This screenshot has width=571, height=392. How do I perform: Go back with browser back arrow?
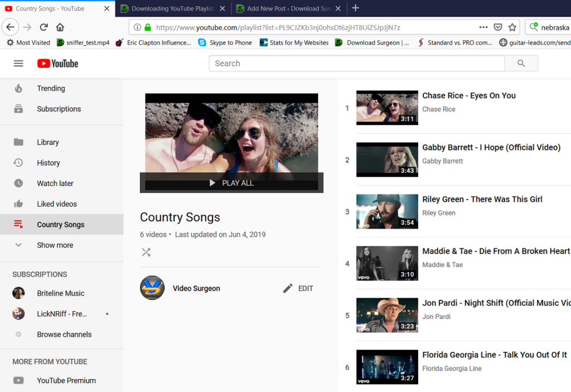[10, 27]
